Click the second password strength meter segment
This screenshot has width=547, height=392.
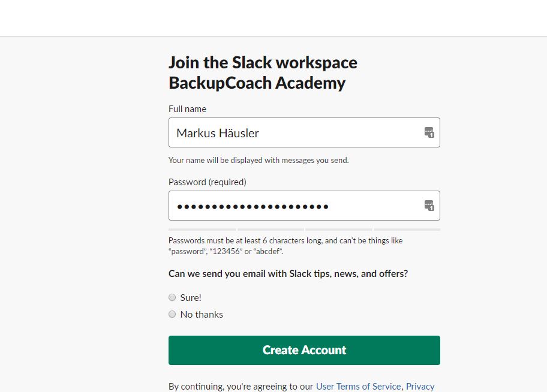click(x=271, y=230)
